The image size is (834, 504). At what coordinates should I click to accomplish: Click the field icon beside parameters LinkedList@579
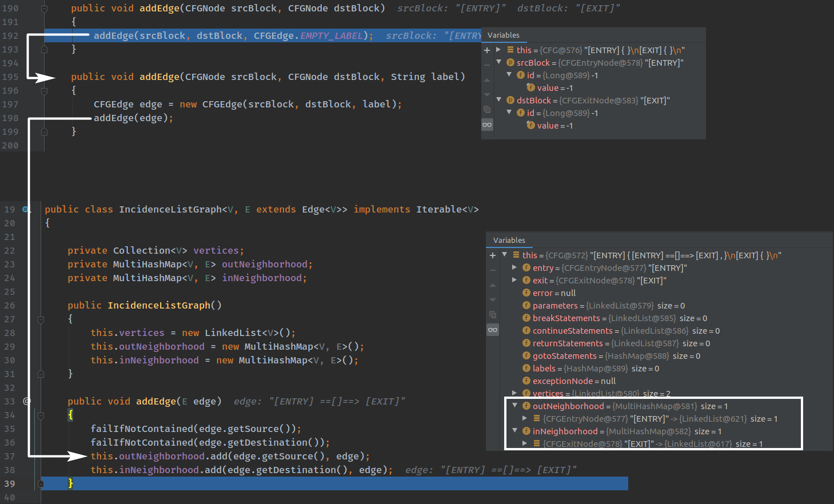point(526,305)
